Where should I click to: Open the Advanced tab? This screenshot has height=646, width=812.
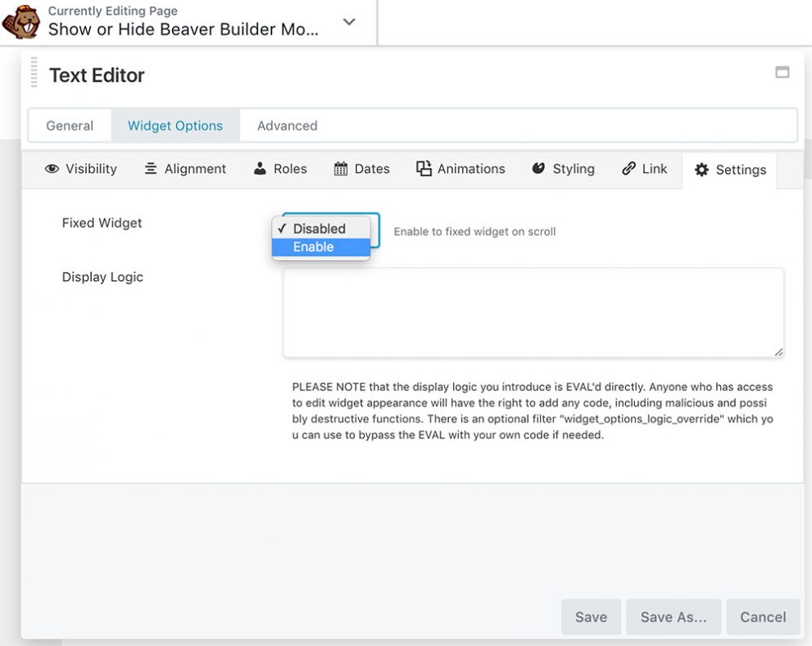(286, 125)
